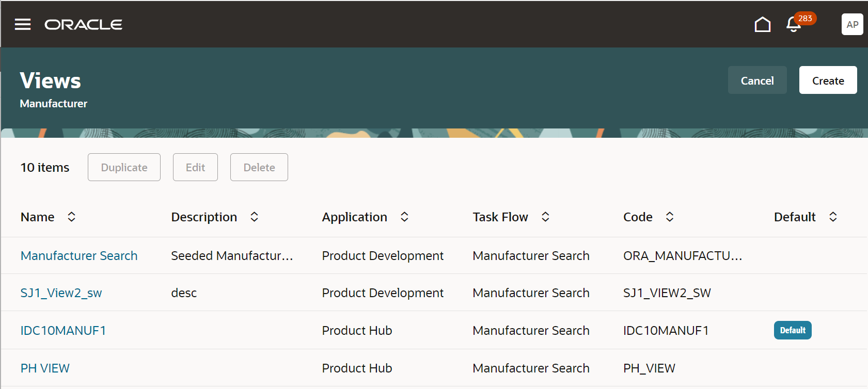Open the IDC10MANUF1 view link
This screenshot has width=868, height=389.
pyautogui.click(x=63, y=330)
